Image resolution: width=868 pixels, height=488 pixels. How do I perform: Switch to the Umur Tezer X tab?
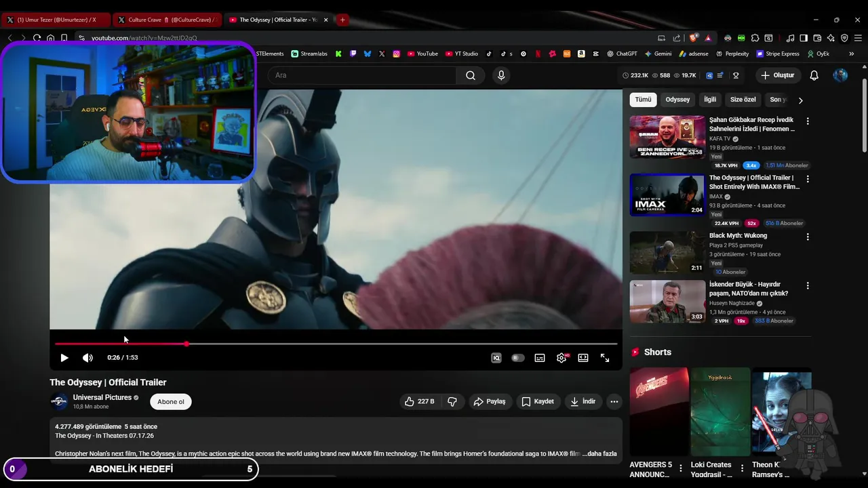[x=54, y=20]
